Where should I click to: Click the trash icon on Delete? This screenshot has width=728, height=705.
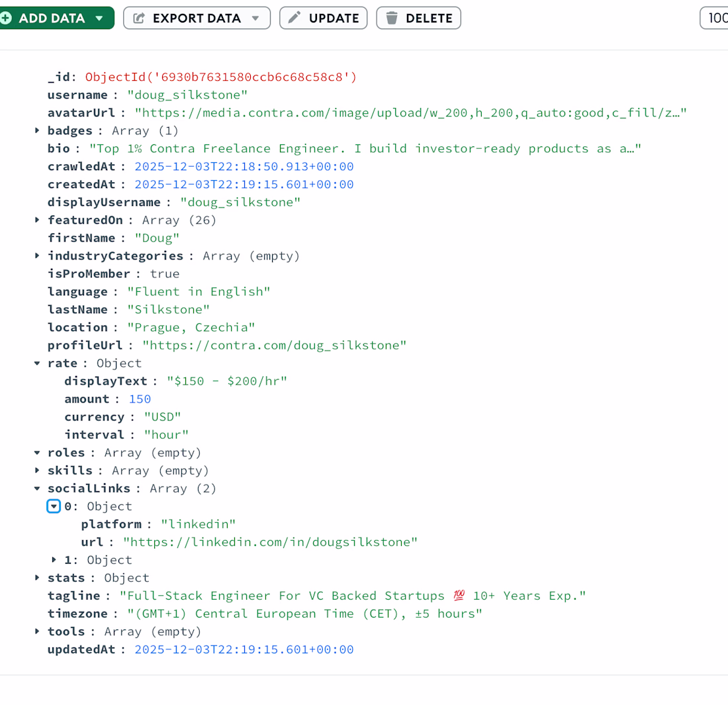click(x=392, y=18)
